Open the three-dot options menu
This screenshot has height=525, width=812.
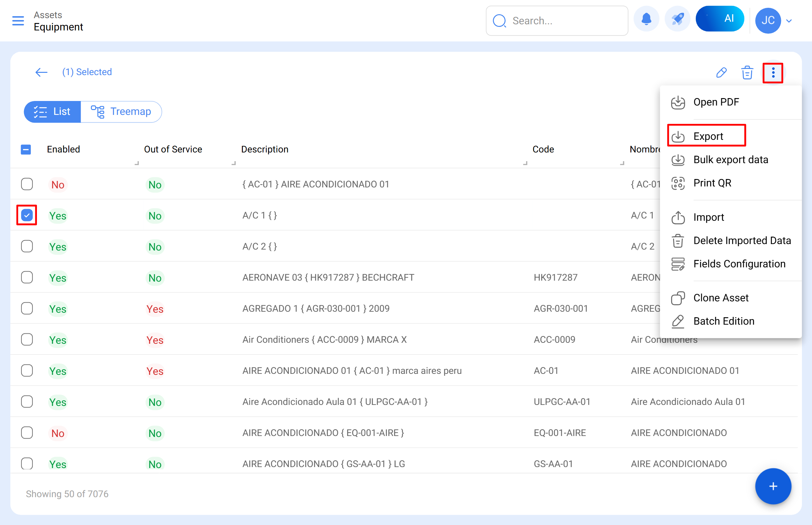click(773, 72)
